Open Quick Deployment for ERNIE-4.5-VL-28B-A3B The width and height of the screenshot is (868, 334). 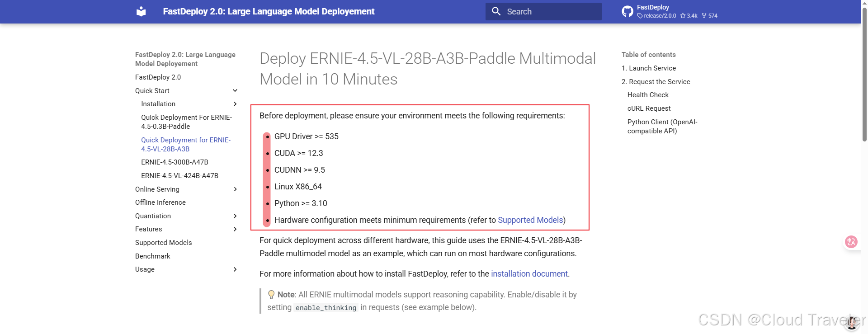click(186, 145)
